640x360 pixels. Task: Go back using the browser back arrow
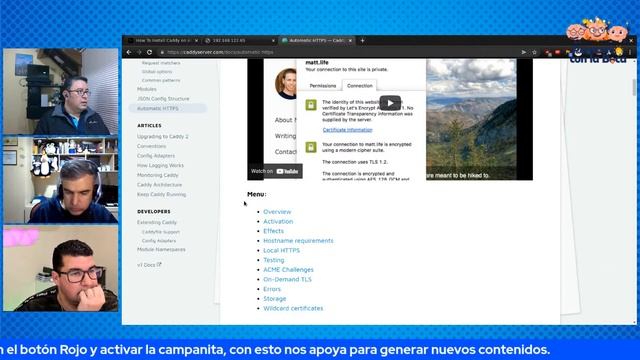point(129,52)
